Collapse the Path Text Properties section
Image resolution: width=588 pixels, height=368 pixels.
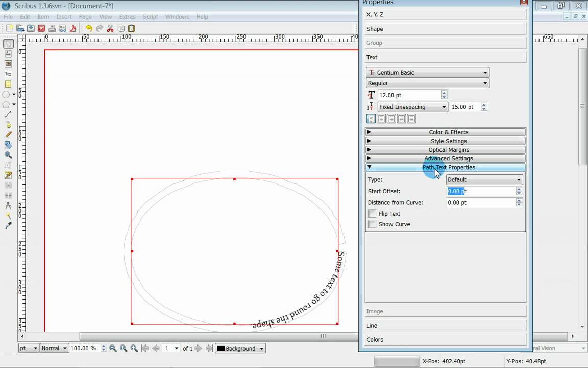(x=445, y=167)
